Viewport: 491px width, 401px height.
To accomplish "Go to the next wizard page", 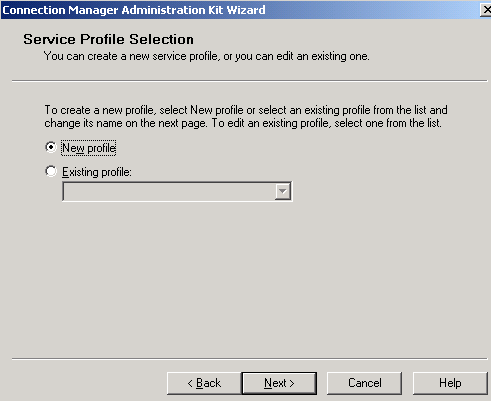I will [279, 383].
